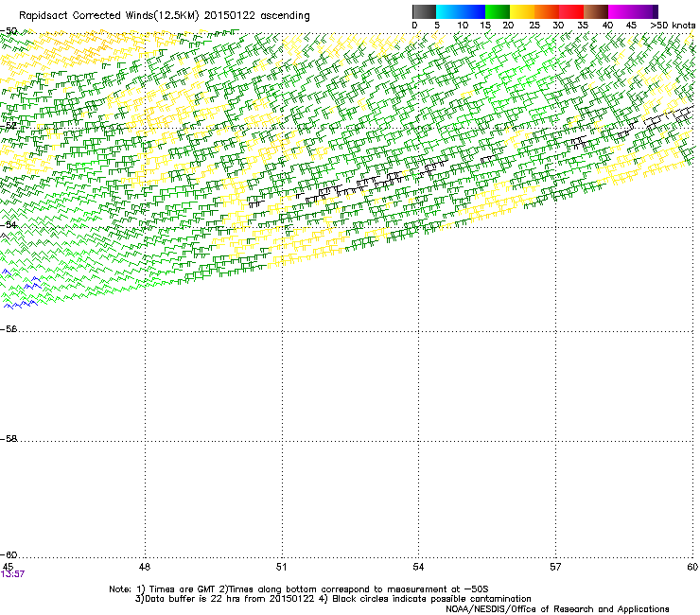
Task: Click the note line starting 'Note: 1) Times are GMT'
Action: pyautogui.click(x=299, y=589)
